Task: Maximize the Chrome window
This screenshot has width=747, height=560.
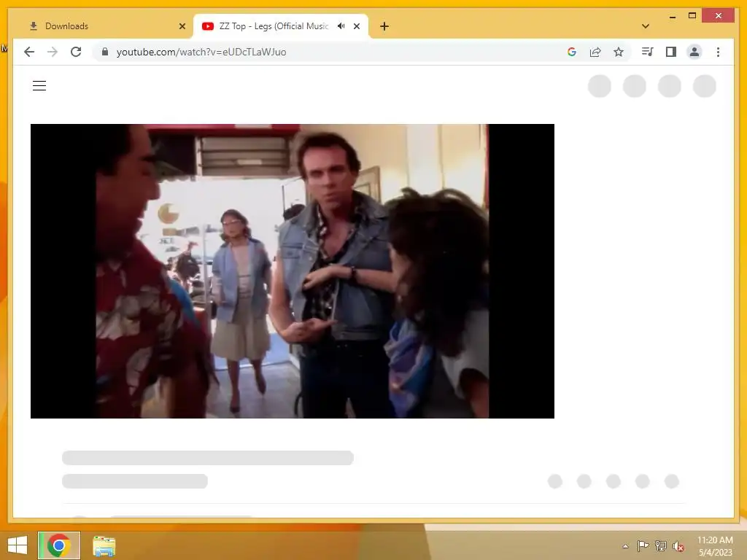Action: point(692,16)
